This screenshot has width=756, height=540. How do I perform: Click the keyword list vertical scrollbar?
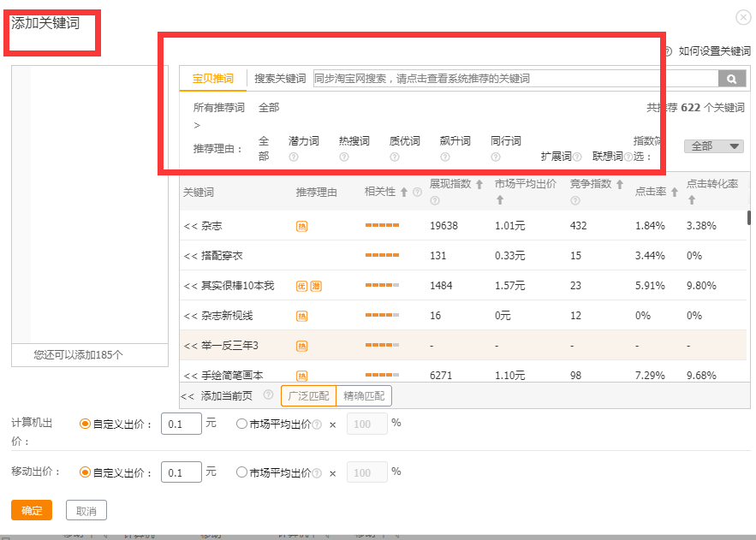pyautogui.click(x=749, y=217)
